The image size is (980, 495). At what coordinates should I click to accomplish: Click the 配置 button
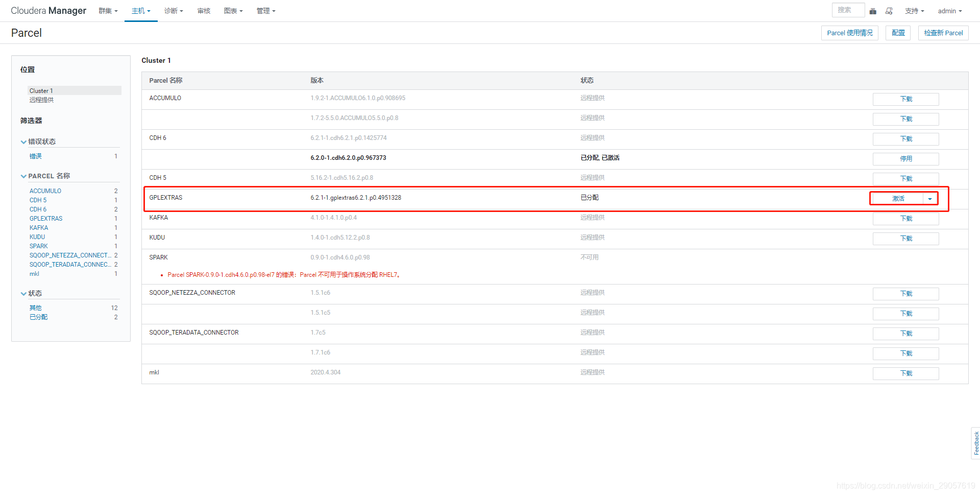tap(898, 33)
